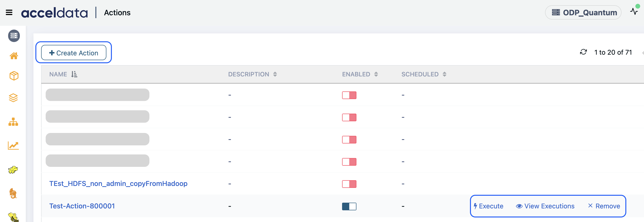The height and width of the screenshot is (222, 644).
Task: Open the hierarchy nodes sidebar icon
Action: coord(13,122)
